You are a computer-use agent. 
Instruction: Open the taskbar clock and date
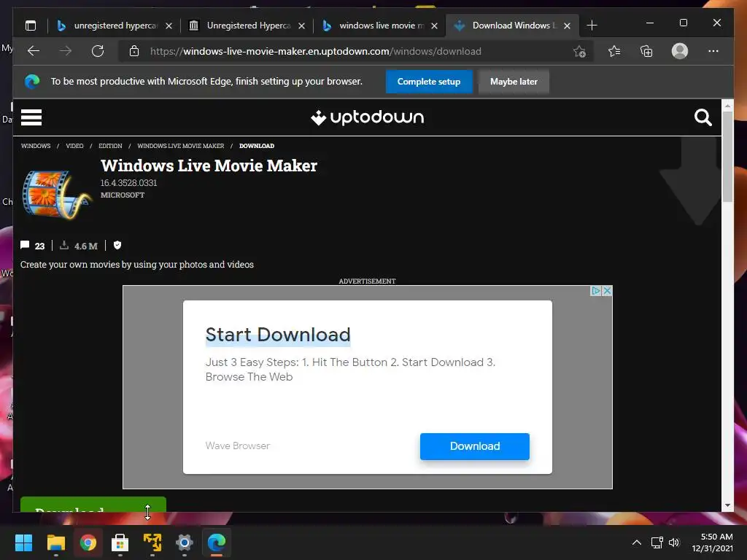pyautogui.click(x=713, y=542)
